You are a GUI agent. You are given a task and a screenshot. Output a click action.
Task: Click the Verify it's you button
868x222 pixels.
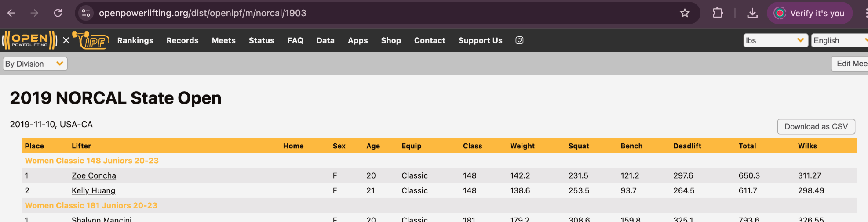[x=810, y=13]
